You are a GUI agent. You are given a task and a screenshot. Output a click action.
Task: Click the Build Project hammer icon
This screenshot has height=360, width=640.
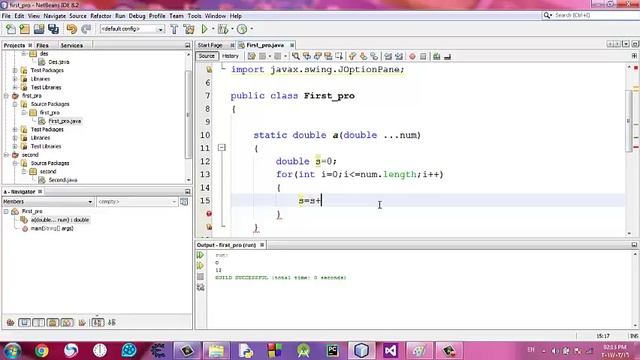coord(174,29)
